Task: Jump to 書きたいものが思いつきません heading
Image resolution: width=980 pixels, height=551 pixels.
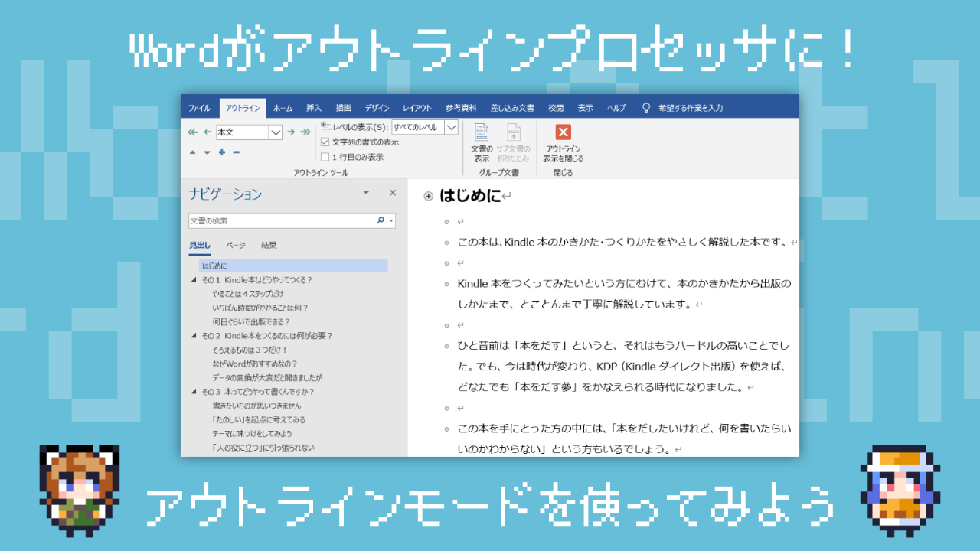Action: click(x=256, y=406)
